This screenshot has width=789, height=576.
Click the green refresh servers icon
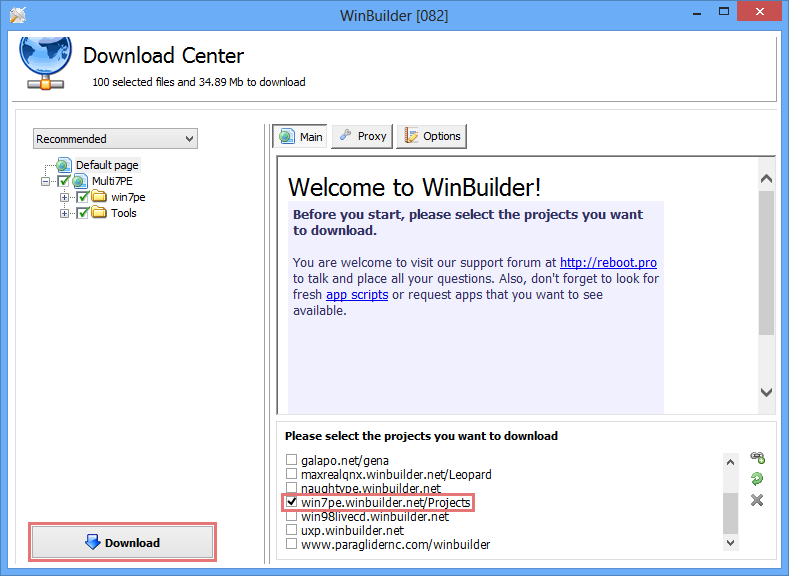pyautogui.click(x=757, y=479)
